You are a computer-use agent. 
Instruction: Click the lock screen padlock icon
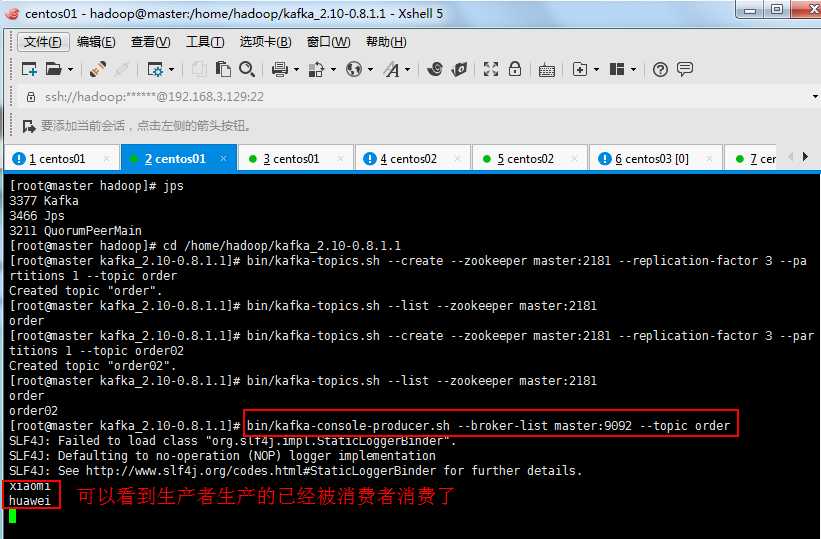(x=515, y=69)
